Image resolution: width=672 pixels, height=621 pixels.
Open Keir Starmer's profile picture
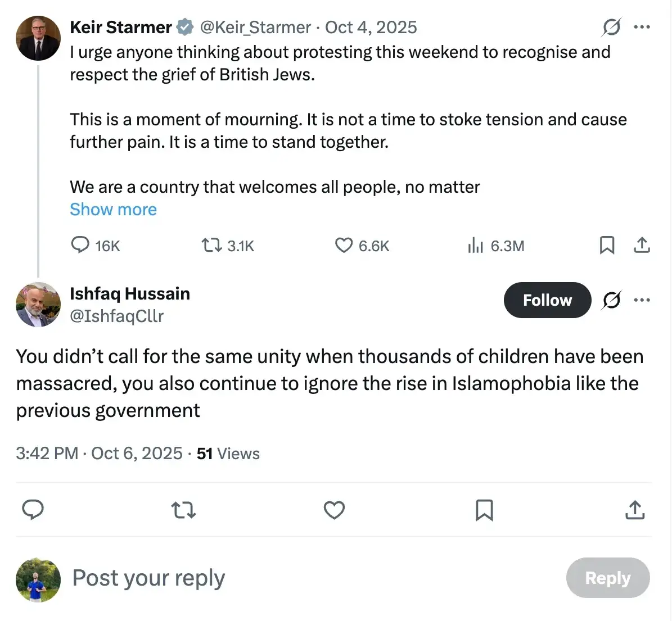(x=38, y=38)
